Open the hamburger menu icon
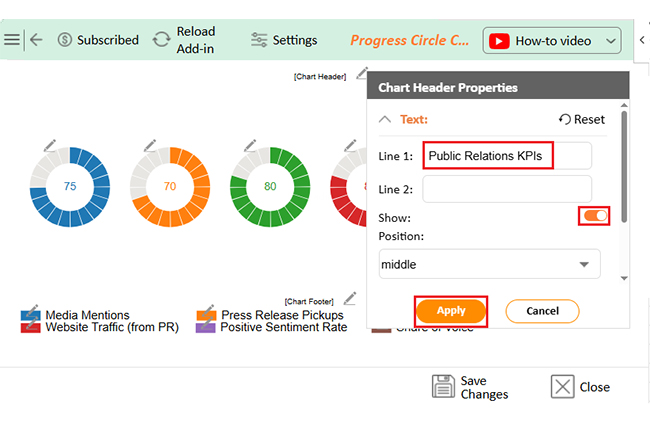Image resolution: width=650 pixels, height=427 pixels. point(12,40)
